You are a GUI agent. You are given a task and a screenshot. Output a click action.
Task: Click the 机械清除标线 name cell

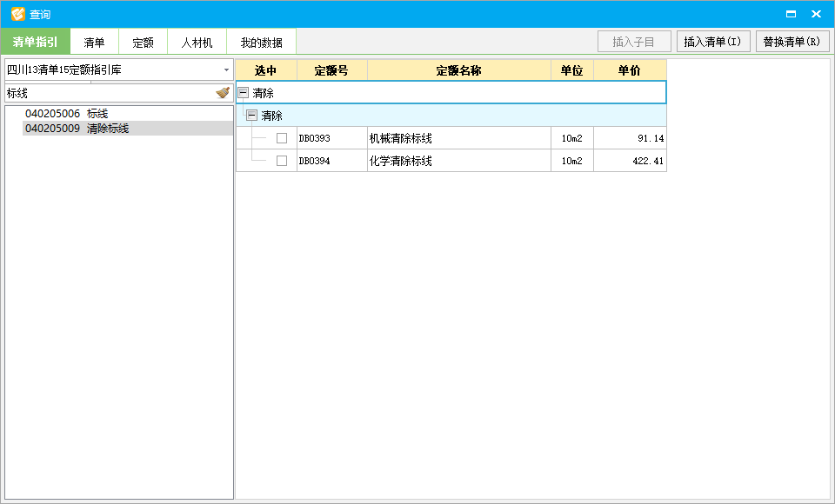pyautogui.click(x=459, y=138)
